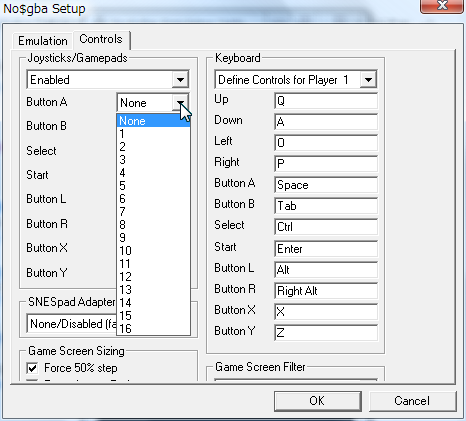Screen dimensions: 466x421
Task: Pick 15 in the open list
Action: pyautogui.click(x=153, y=316)
